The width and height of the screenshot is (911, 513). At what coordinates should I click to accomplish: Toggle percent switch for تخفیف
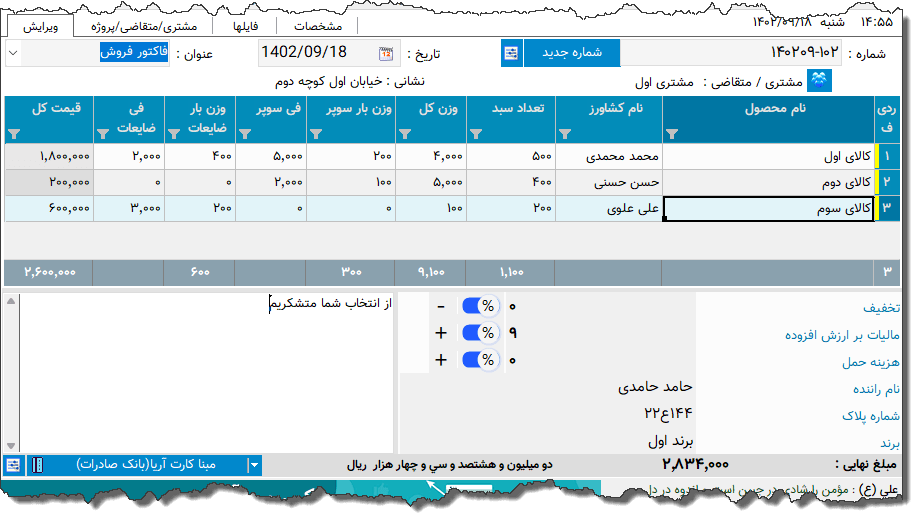pos(480,306)
